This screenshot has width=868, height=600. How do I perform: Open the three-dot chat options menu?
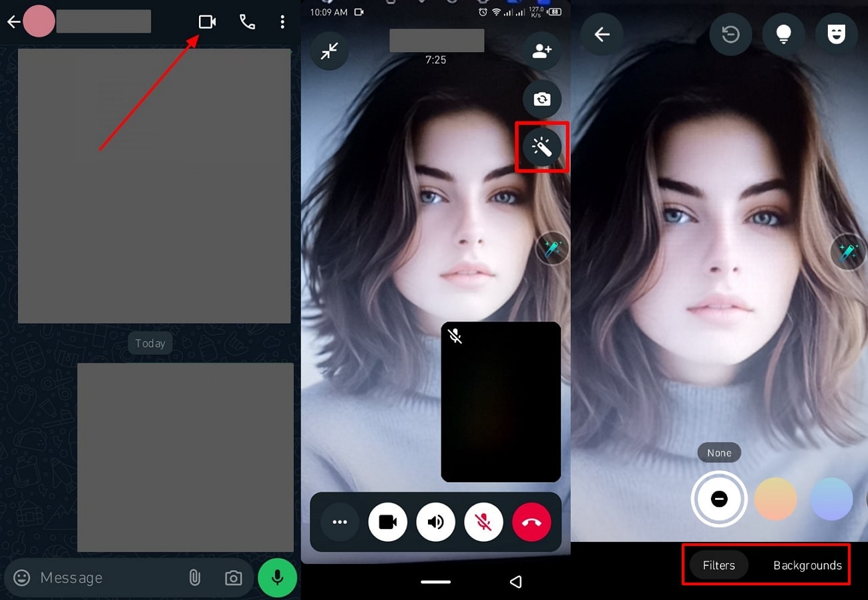[282, 22]
